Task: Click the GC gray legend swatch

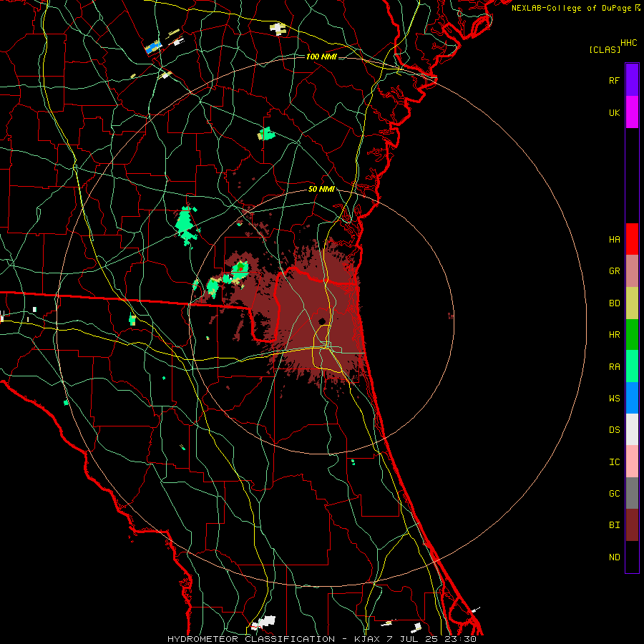Action: coord(632,493)
